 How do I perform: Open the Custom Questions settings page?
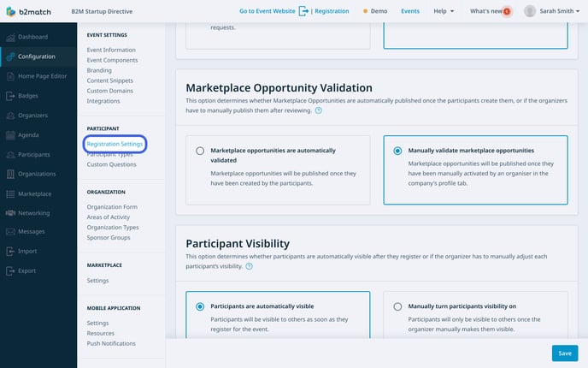[x=111, y=164]
